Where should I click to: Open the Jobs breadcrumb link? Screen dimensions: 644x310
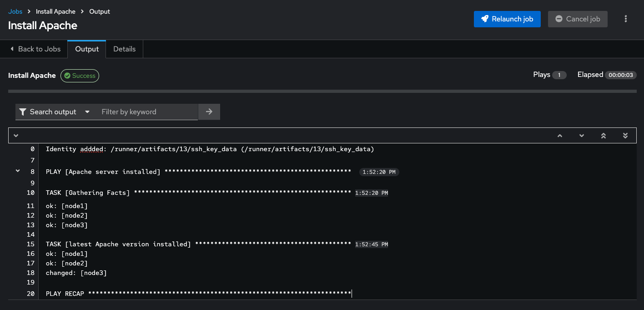[x=15, y=11]
